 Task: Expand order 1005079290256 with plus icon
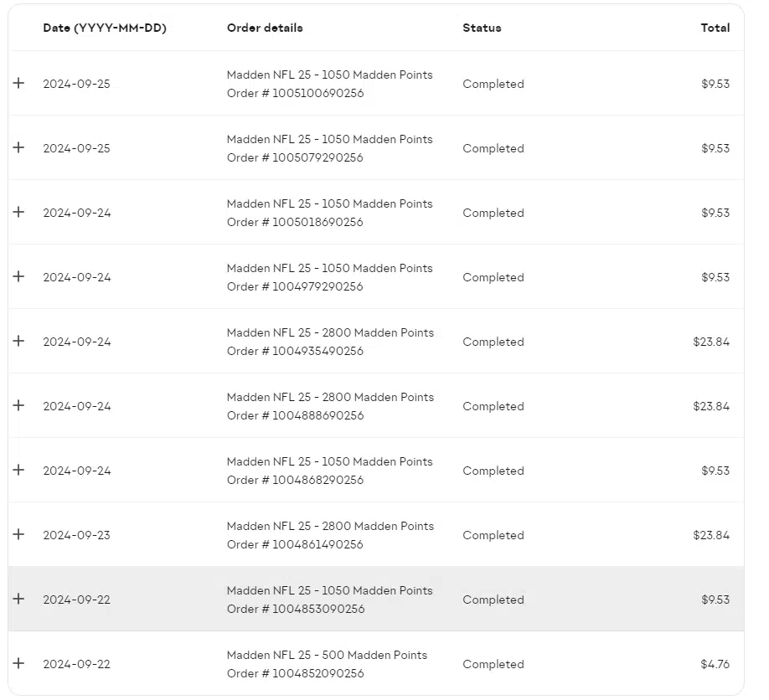pos(18,147)
